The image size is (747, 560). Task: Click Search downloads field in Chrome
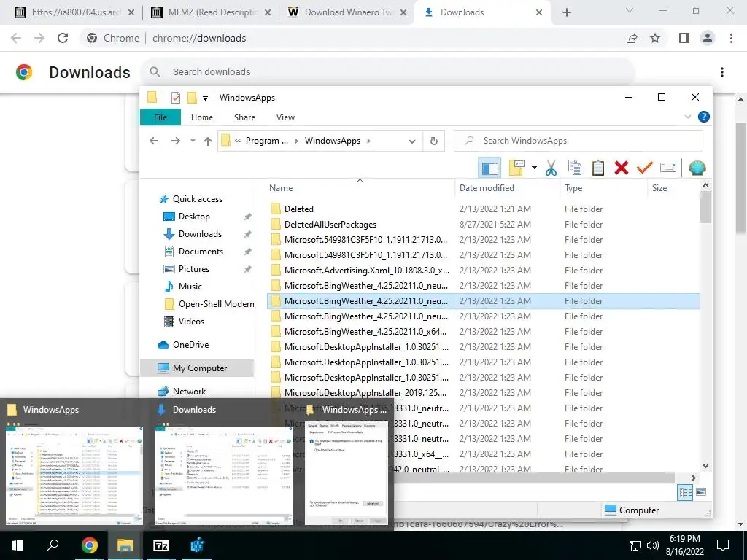pos(388,72)
